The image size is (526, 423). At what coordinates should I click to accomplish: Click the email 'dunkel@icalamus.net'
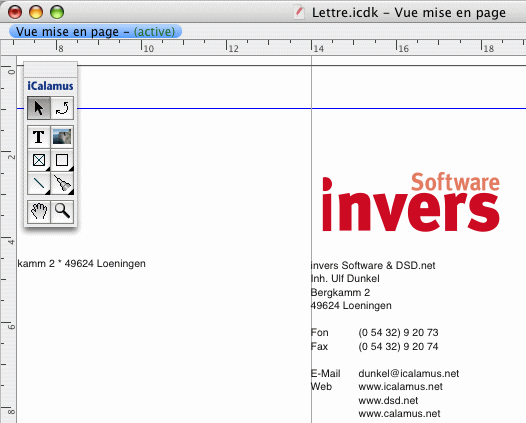[409, 374]
